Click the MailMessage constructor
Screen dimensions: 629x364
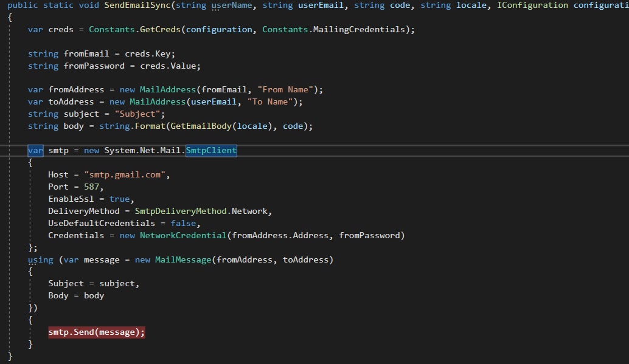(183, 259)
